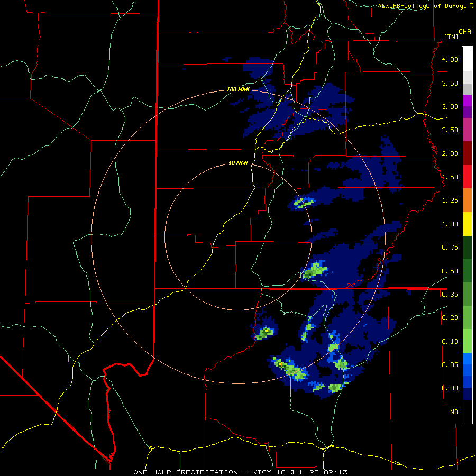Image resolution: width=476 pixels, height=476 pixels.
Task: Click the "2.50" scale label
Action: click(x=450, y=130)
